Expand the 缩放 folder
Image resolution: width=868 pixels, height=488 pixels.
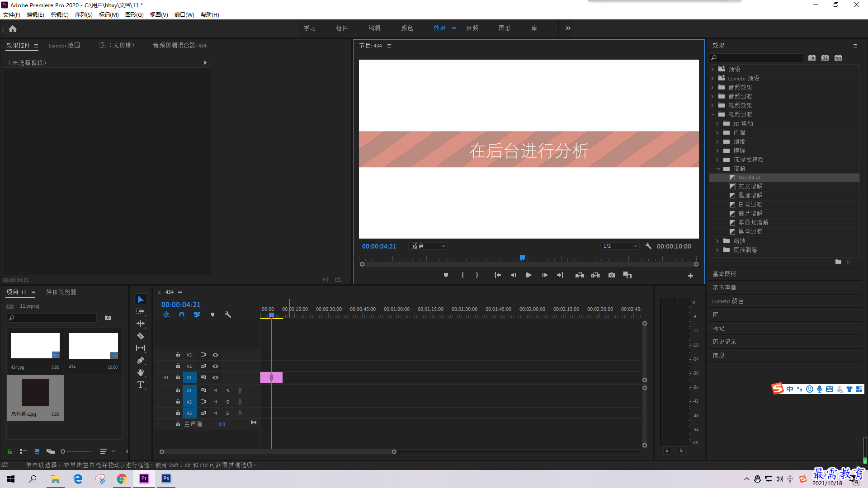click(717, 241)
